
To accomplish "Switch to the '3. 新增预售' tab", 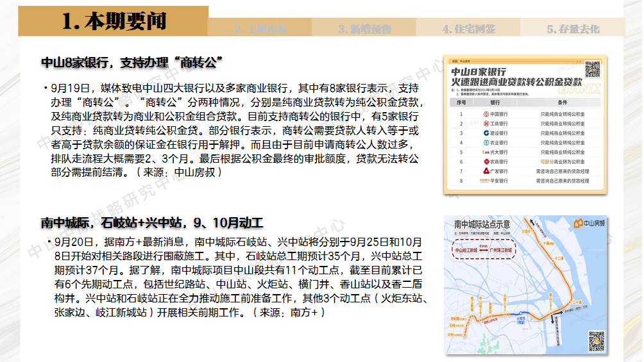I will pyautogui.click(x=364, y=29).
